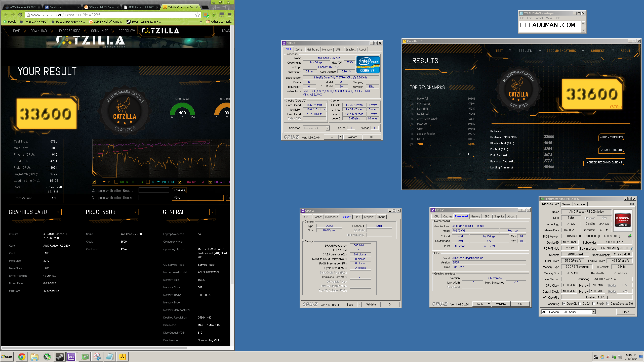
Task: Click the Catzilla yellow taskbar icon
Action: pyautogui.click(x=123, y=356)
